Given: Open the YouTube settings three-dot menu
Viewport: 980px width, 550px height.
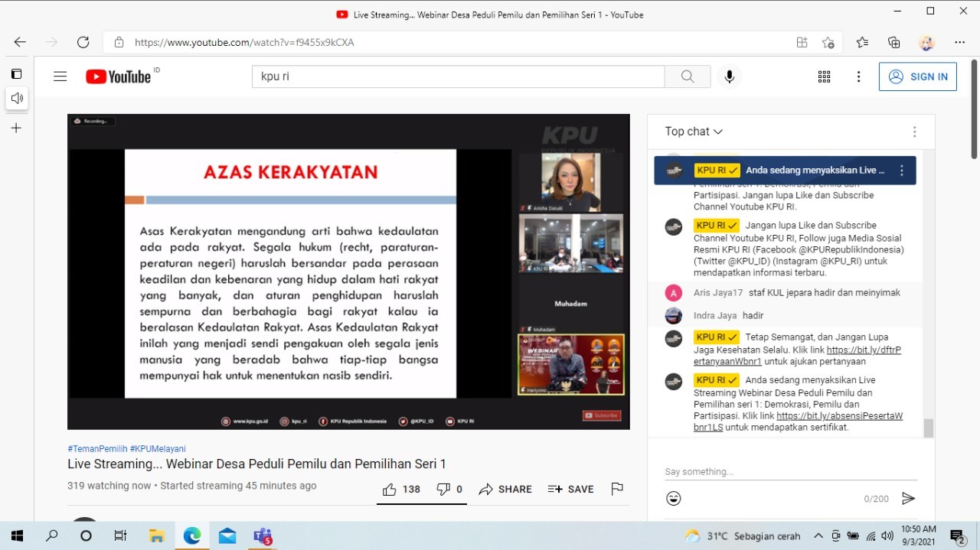Looking at the screenshot, I should [858, 76].
